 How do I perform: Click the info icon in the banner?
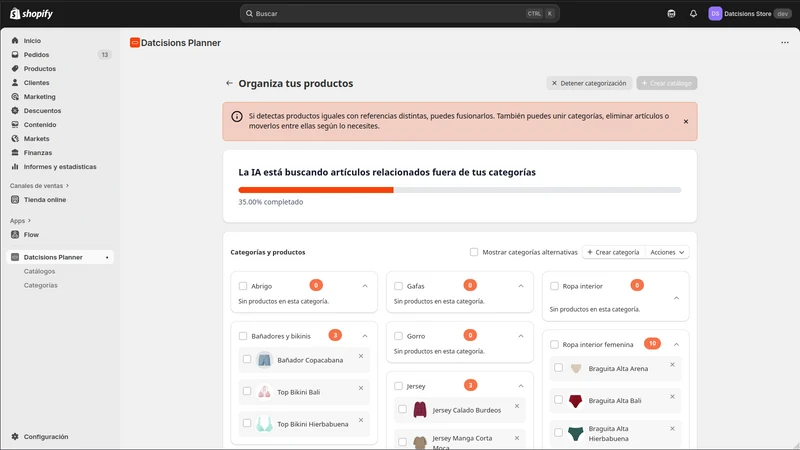pyautogui.click(x=237, y=116)
